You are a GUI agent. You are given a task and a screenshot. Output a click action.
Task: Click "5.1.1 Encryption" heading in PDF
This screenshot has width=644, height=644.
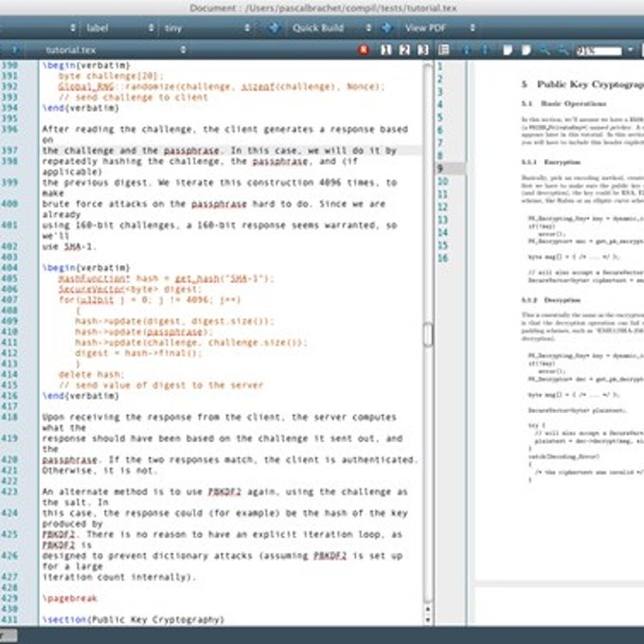[x=551, y=162]
